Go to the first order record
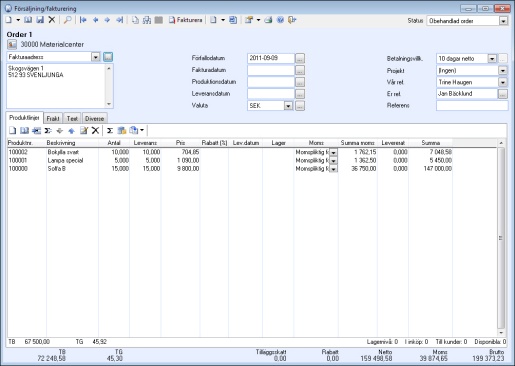 coord(83,20)
